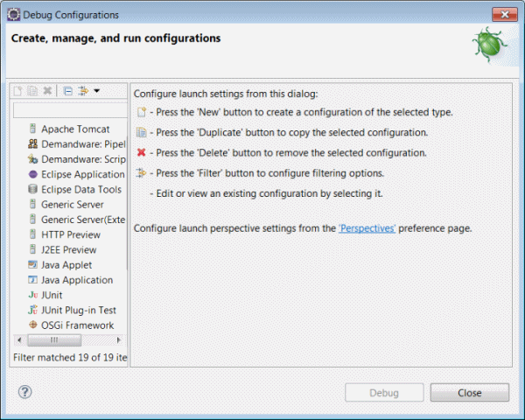Open help with the question mark icon
Viewport: 525px width, 420px height.
pos(24,391)
